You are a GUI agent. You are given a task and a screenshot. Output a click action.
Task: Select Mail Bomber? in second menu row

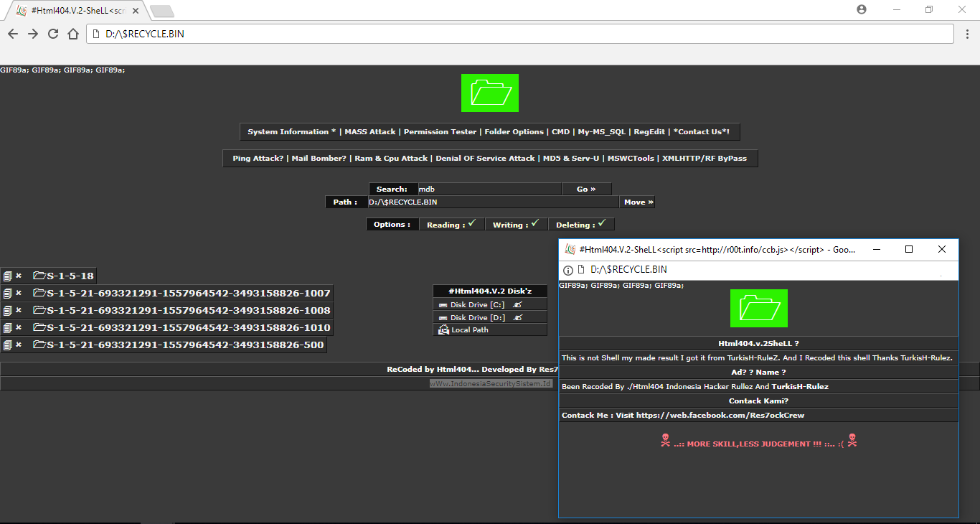coord(319,159)
